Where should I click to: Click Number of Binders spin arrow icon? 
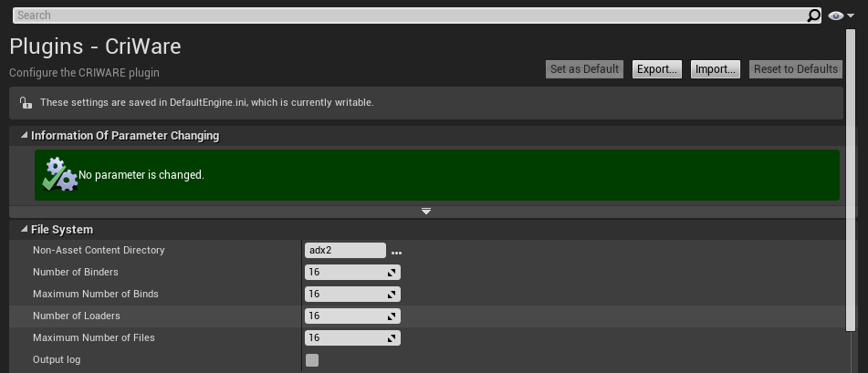point(392,273)
